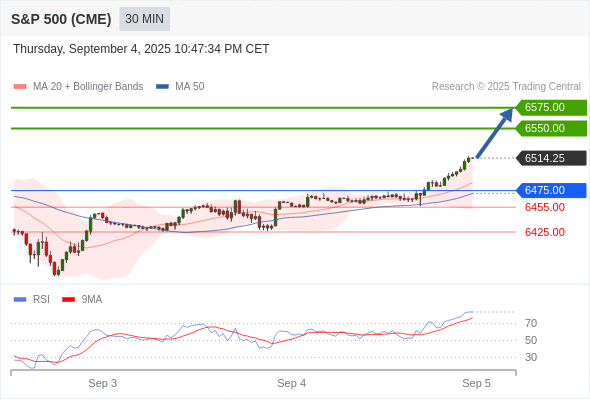The height and width of the screenshot is (400, 590).
Task: Click the date and time stamp text
Action: point(141,49)
